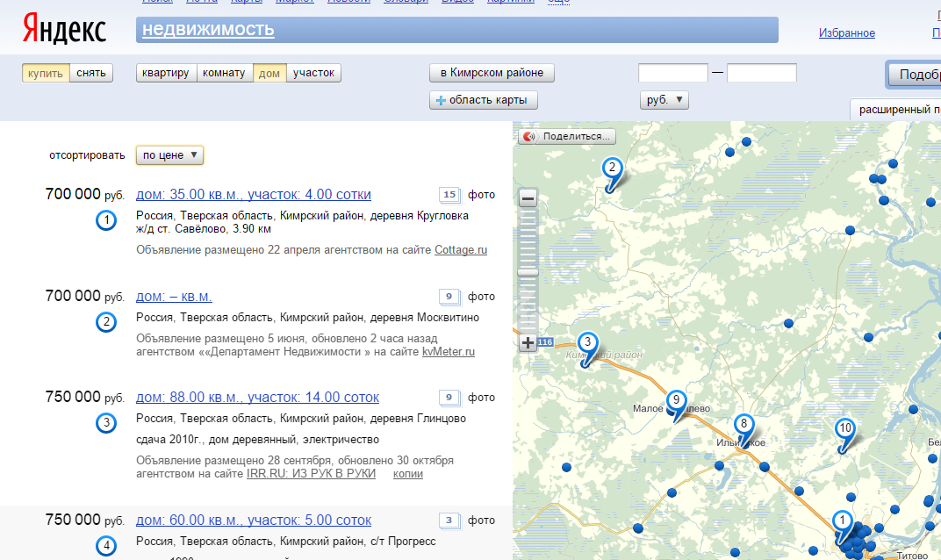
Task: Choose комнату property type
Action: coord(224,73)
